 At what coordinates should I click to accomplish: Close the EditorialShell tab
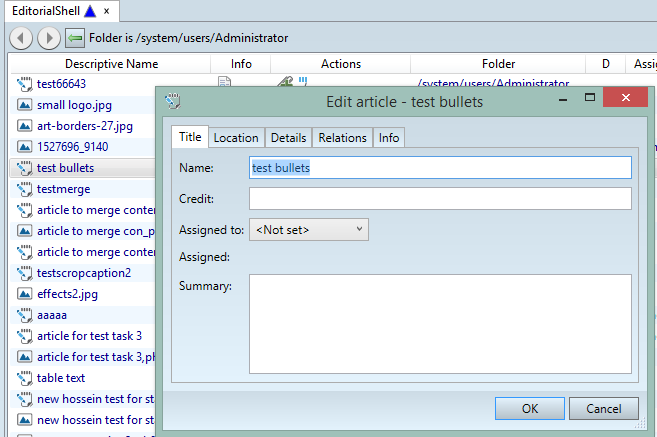click(107, 10)
